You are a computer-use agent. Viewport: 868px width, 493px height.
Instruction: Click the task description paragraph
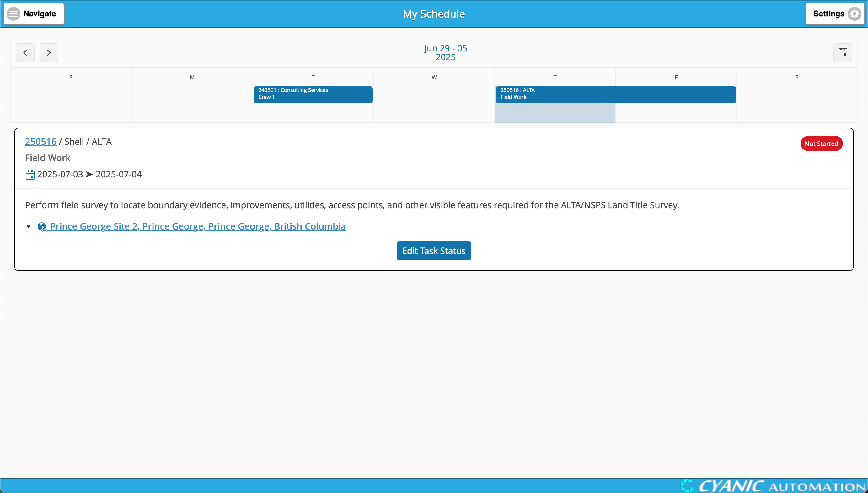pos(352,205)
